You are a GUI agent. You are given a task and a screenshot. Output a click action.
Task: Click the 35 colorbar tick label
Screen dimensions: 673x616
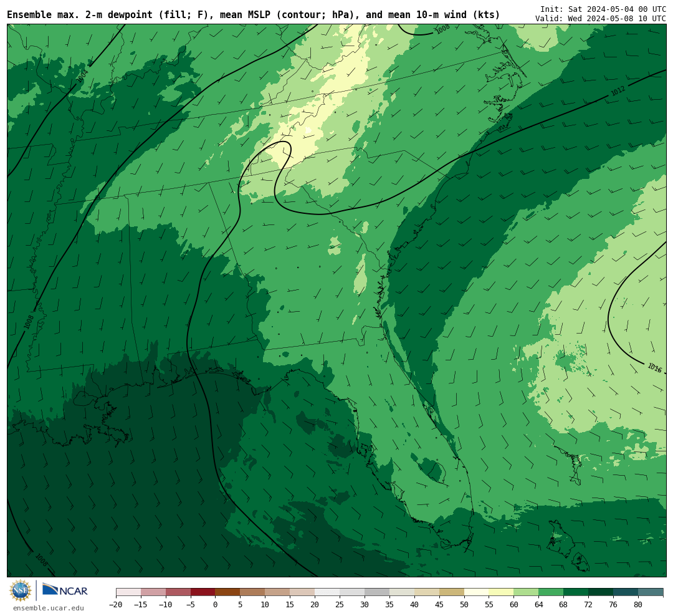[x=389, y=604]
